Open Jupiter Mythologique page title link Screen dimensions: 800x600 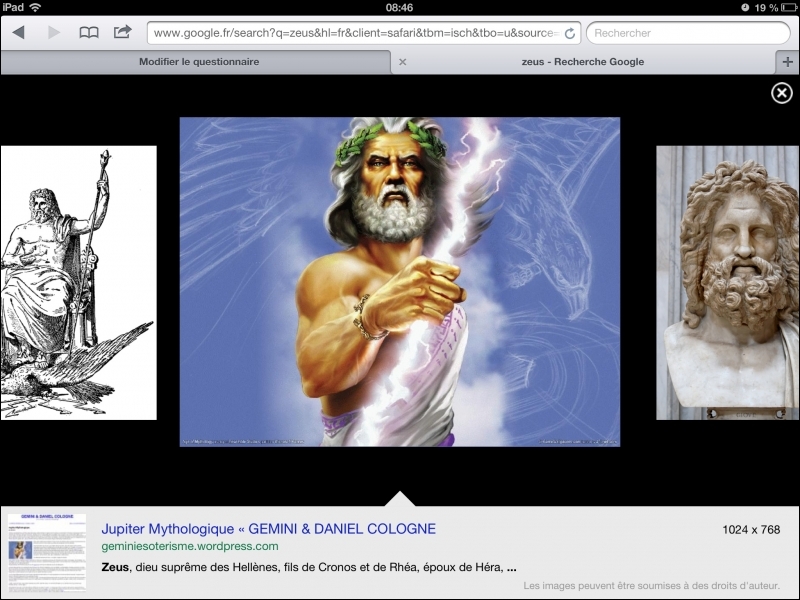[x=268, y=528]
